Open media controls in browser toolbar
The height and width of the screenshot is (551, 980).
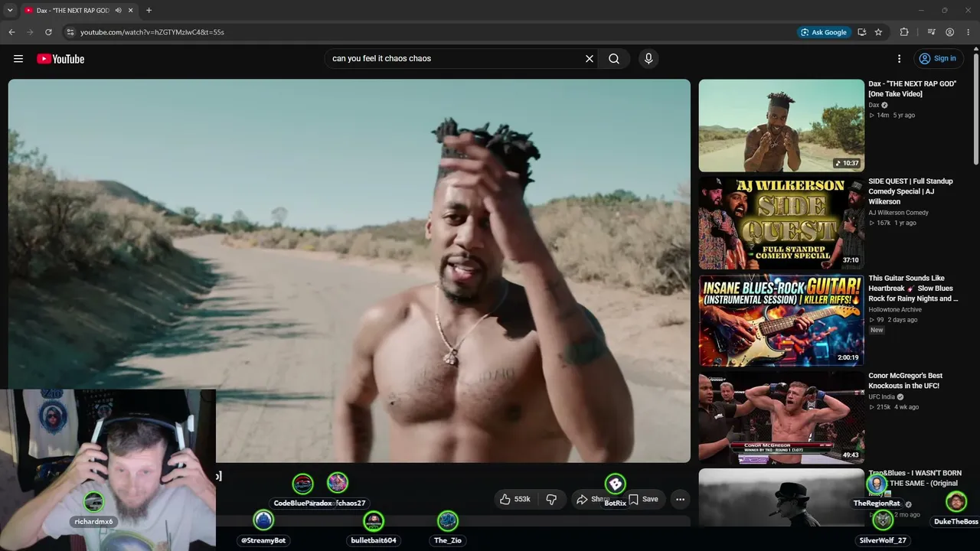click(x=931, y=32)
